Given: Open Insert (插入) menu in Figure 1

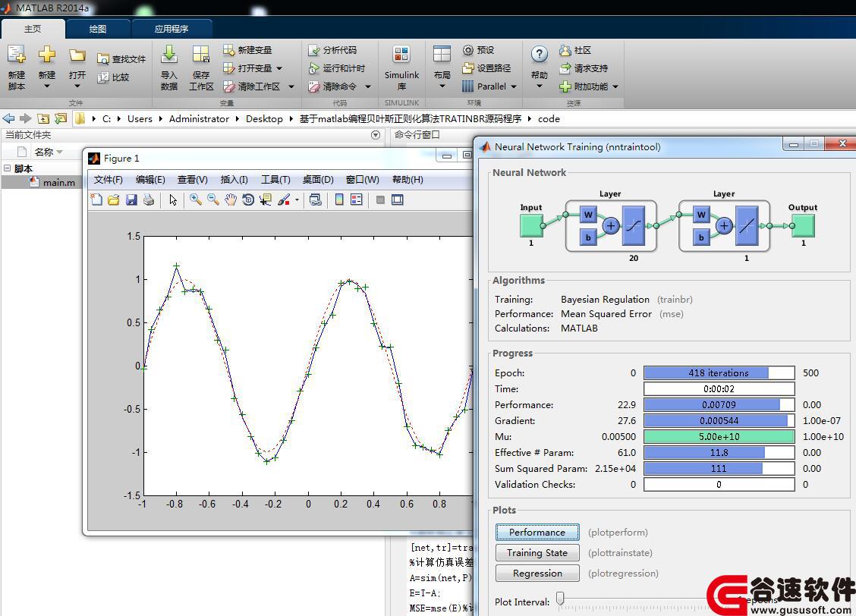Looking at the screenshot, I should (x=234, y=180).
